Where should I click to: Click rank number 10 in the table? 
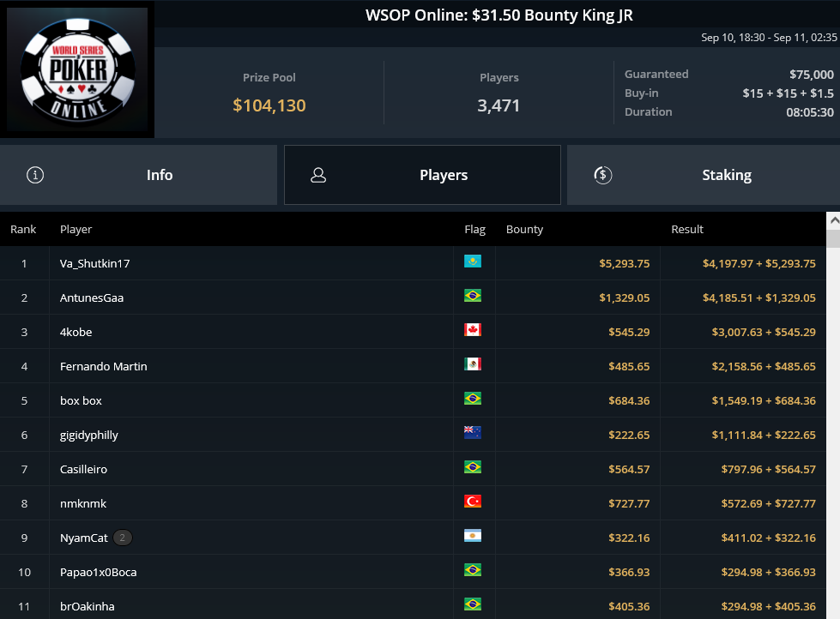(x=24, y=572)
